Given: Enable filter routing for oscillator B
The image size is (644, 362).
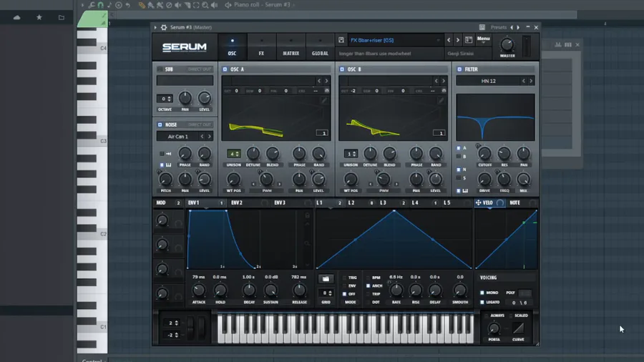Looking at the screenshot, I should coord(459,157).
